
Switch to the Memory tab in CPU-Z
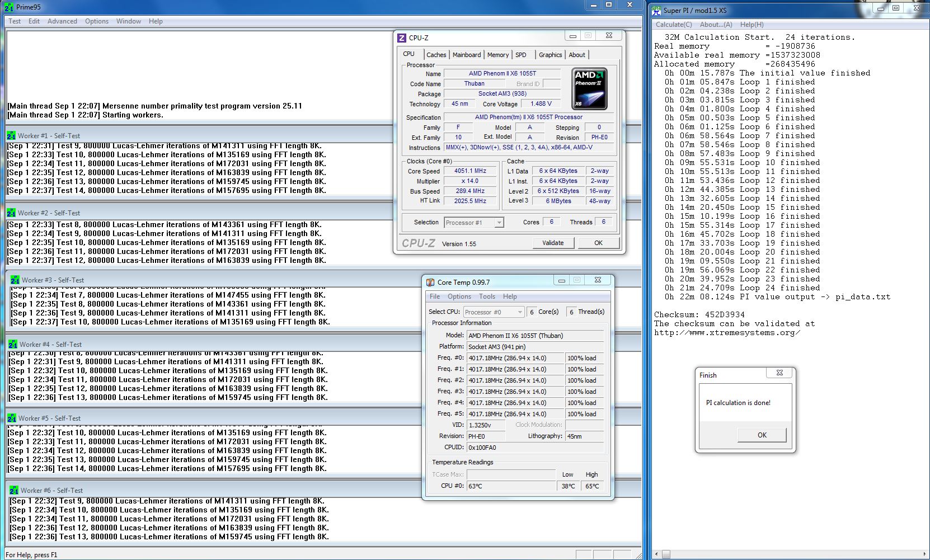click(x=498, y=55)
